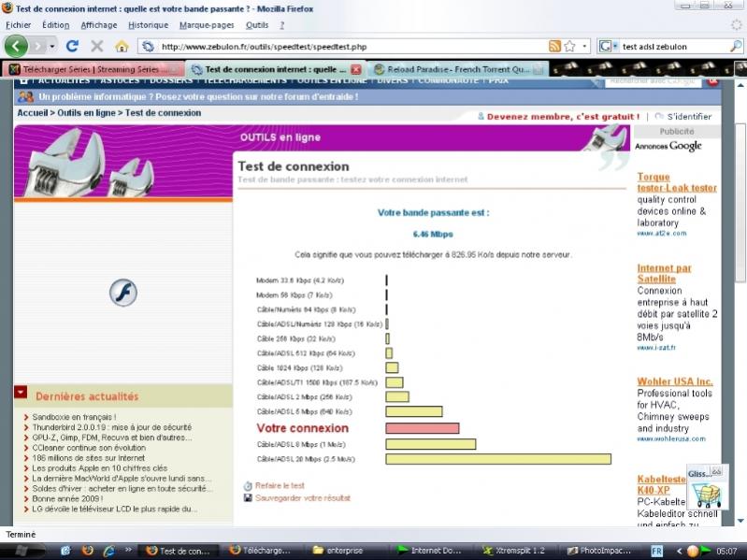Click the search magnifier icon in search box

click(x=737, y=46)
